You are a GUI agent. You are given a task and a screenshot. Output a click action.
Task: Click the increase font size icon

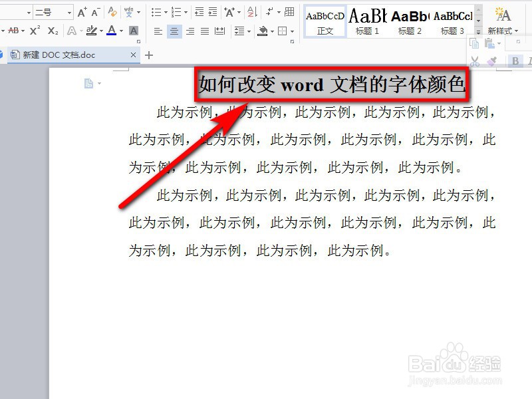(x=82, y=11)
